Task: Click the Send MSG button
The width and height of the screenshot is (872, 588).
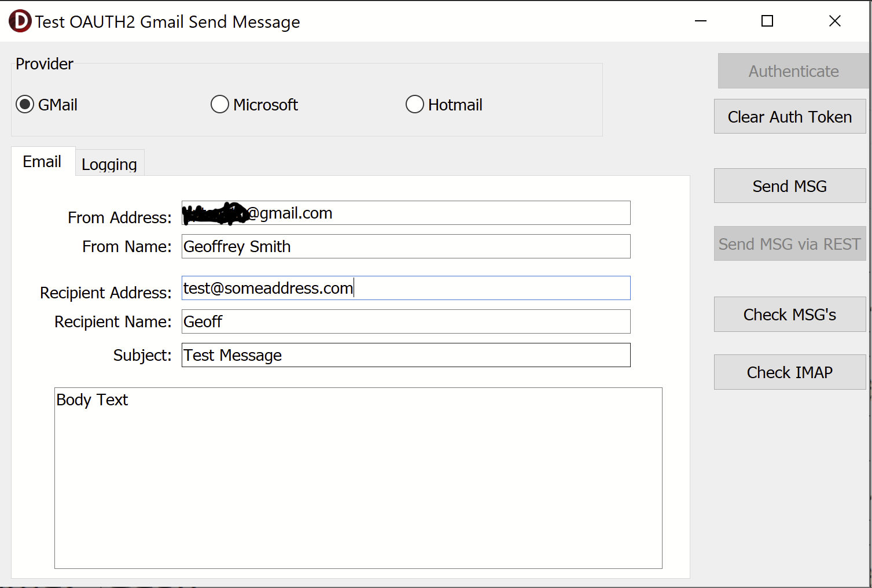Action: pos(790,186)
